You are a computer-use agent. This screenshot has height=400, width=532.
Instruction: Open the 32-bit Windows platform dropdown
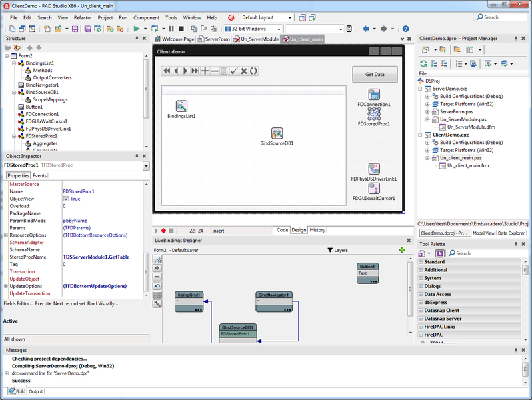[279, 29]
